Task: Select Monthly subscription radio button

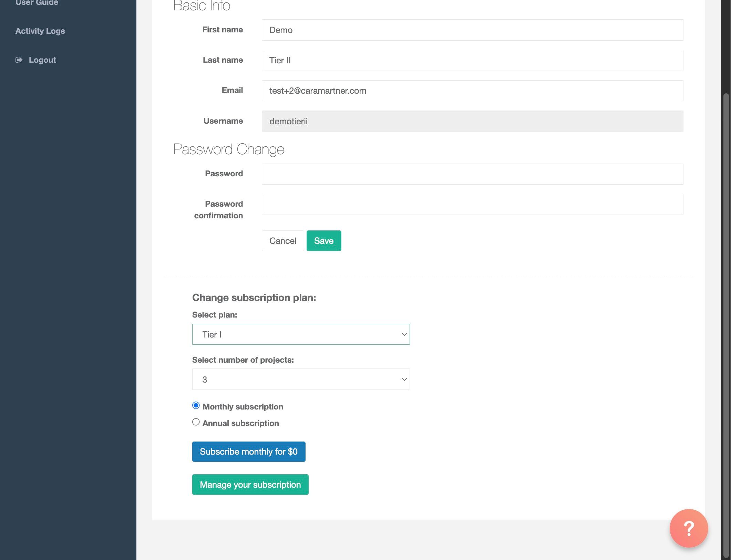Action: coord(196,405)
